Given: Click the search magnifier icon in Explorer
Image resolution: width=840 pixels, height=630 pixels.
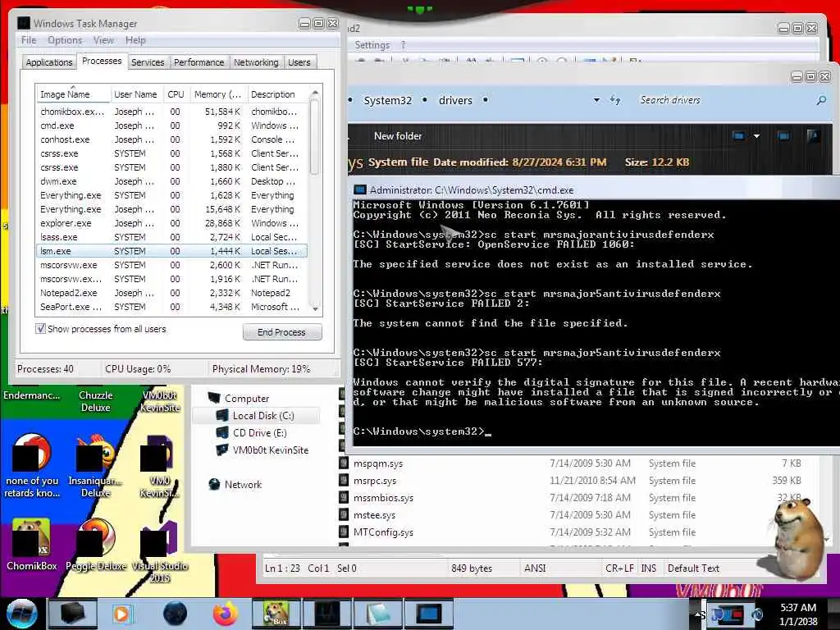Looking at the screenshot, I should (x=821, y=100).
